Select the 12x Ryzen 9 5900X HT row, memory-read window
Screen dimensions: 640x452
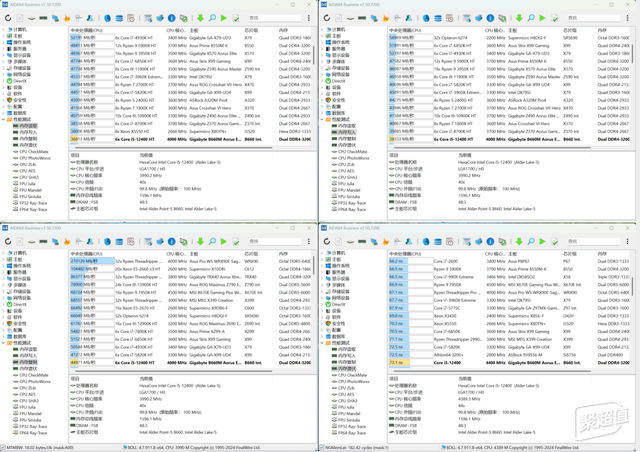pyautogui.click(x=190, y=45)
